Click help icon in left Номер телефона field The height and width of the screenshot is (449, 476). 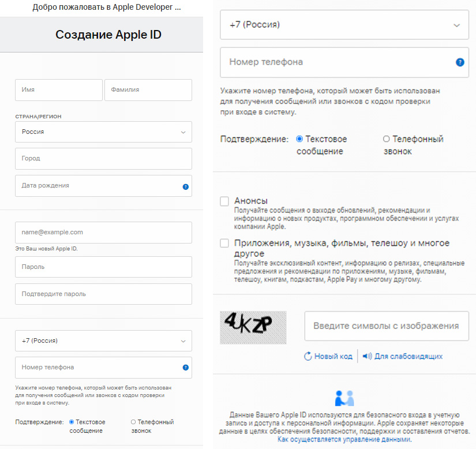(185, 368)
